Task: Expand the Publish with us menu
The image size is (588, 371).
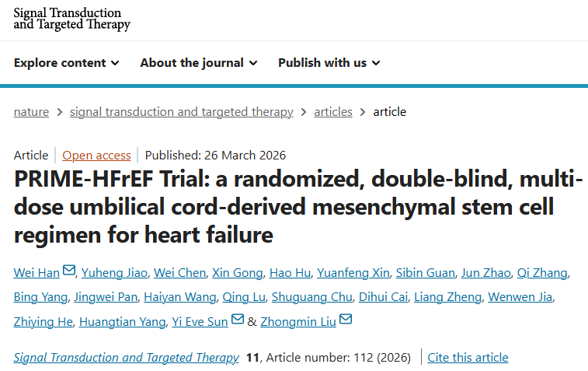Action: coord(329,63)
